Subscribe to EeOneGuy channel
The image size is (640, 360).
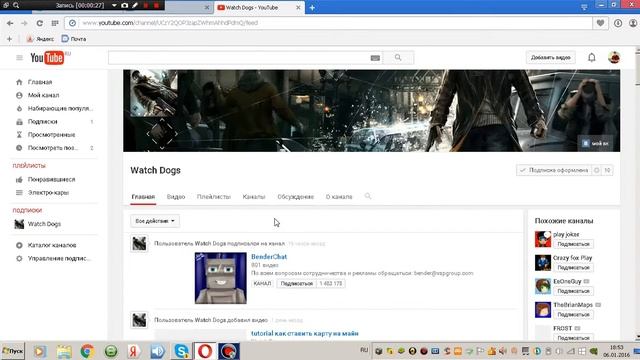(x=573, y=291)
